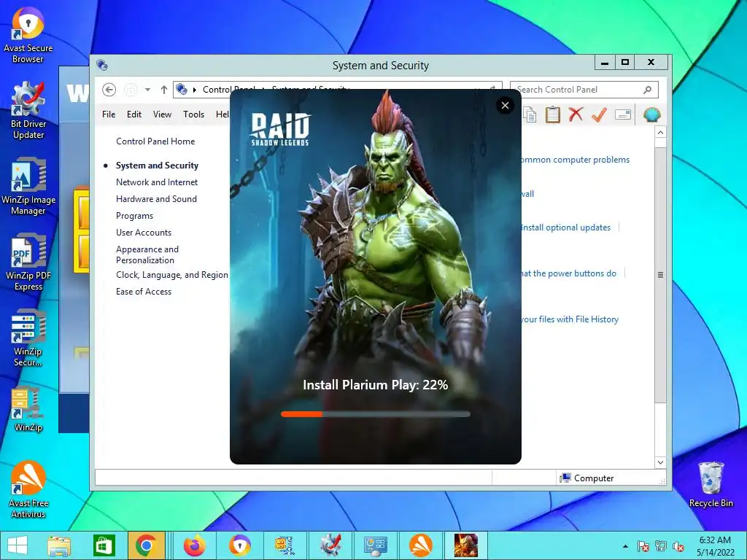Open the Help menu
Screen dimensions: 747x560
pyautogui.click(x=222, y=114)
